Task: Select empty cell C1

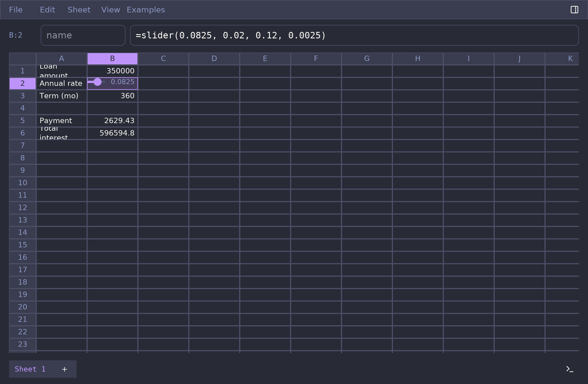Action: pyautogui.click(x=163, y=71)
